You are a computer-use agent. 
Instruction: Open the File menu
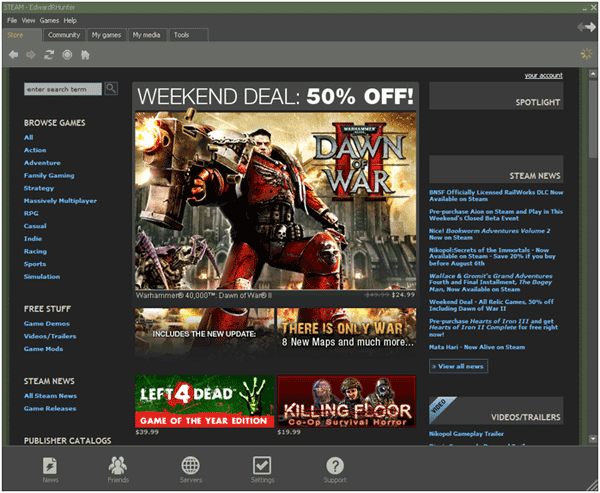click(12, 20)
